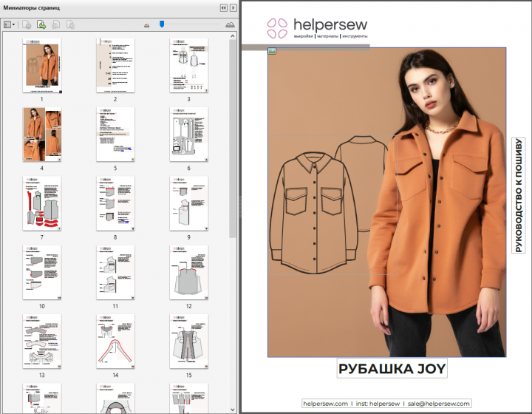Viewport: 532px width, 414px height.
Task: Click the page number label '9'
Action: click(189, 237)
